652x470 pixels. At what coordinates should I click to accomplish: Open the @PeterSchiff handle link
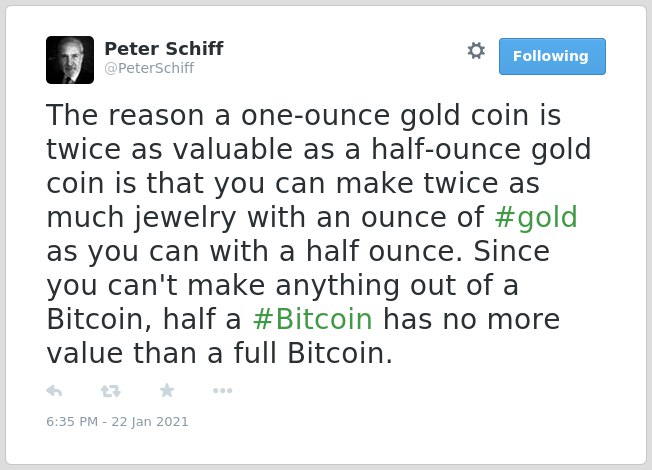(149, 68)
